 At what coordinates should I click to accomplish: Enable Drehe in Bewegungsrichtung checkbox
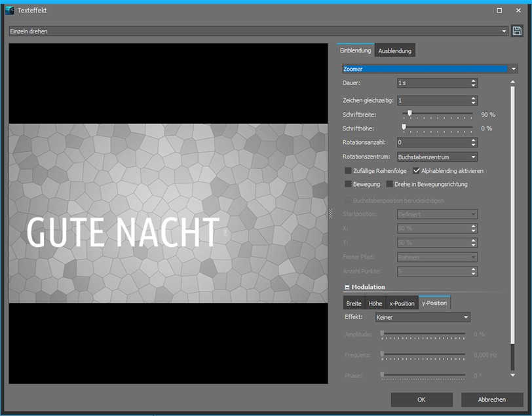[x=389, y=184]
